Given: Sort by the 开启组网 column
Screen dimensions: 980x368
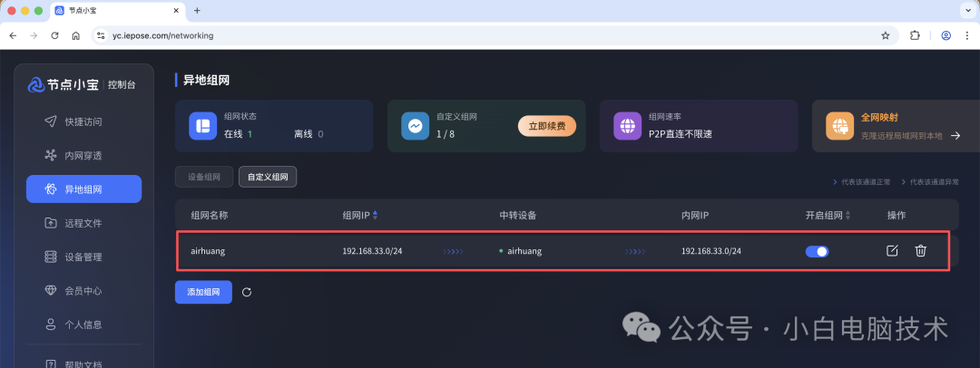Looking at the screenshot, I should click(x=848, y=216).
